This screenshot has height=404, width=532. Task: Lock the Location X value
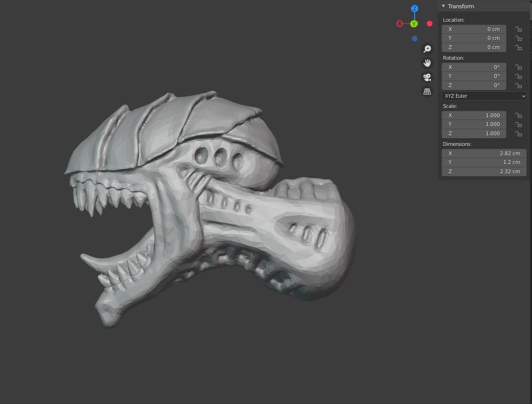[518, 29]
